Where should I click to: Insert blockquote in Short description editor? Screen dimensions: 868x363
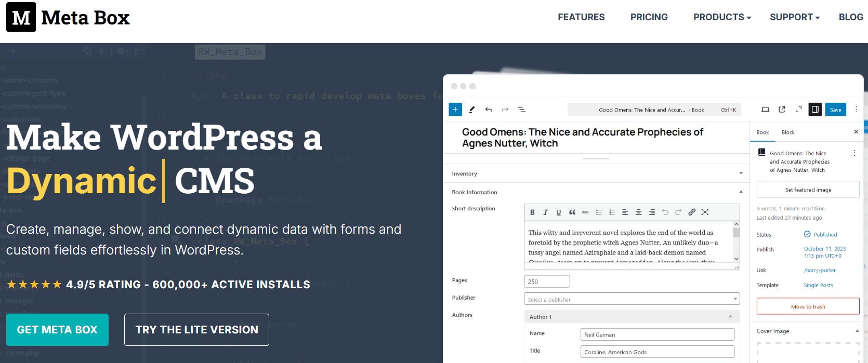(572, 212)
